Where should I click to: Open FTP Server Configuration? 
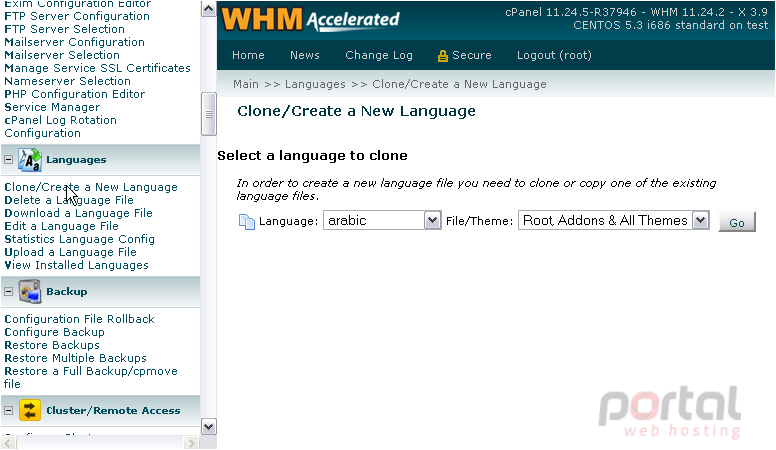click(x=77, y=16)
